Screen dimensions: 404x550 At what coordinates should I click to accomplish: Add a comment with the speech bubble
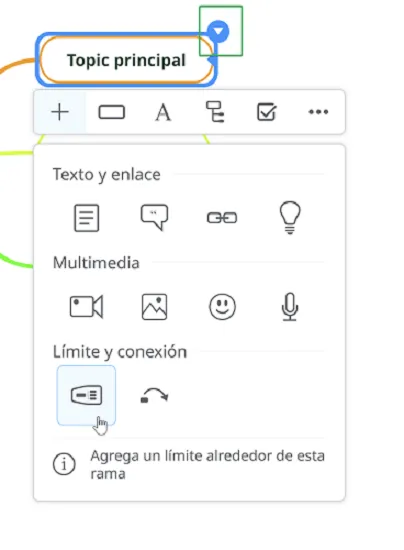point(155,217)
